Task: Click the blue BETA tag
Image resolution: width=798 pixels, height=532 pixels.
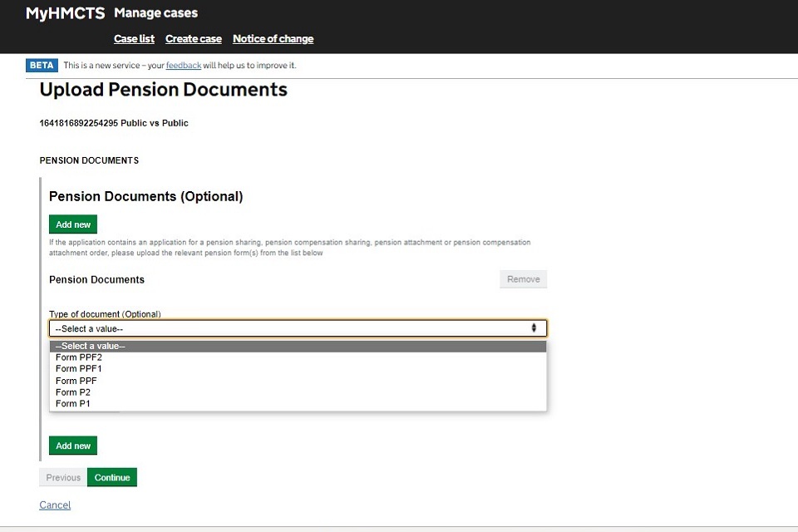Action: (x=42, y=66)
